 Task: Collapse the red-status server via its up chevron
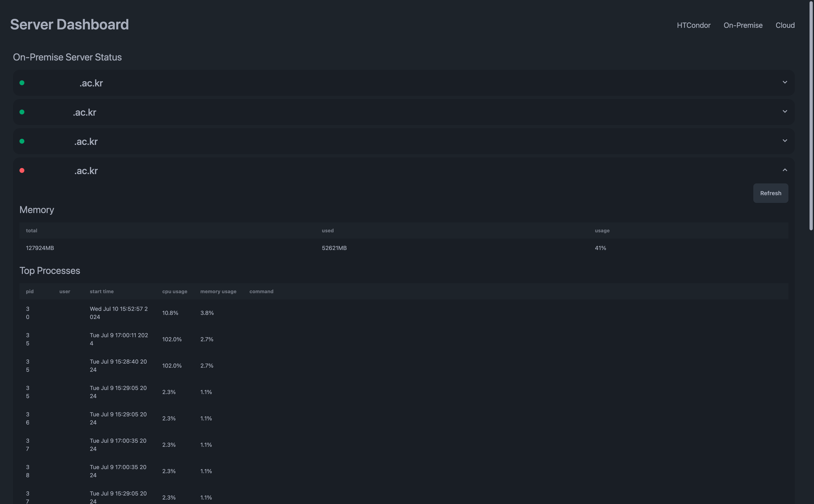785,170
